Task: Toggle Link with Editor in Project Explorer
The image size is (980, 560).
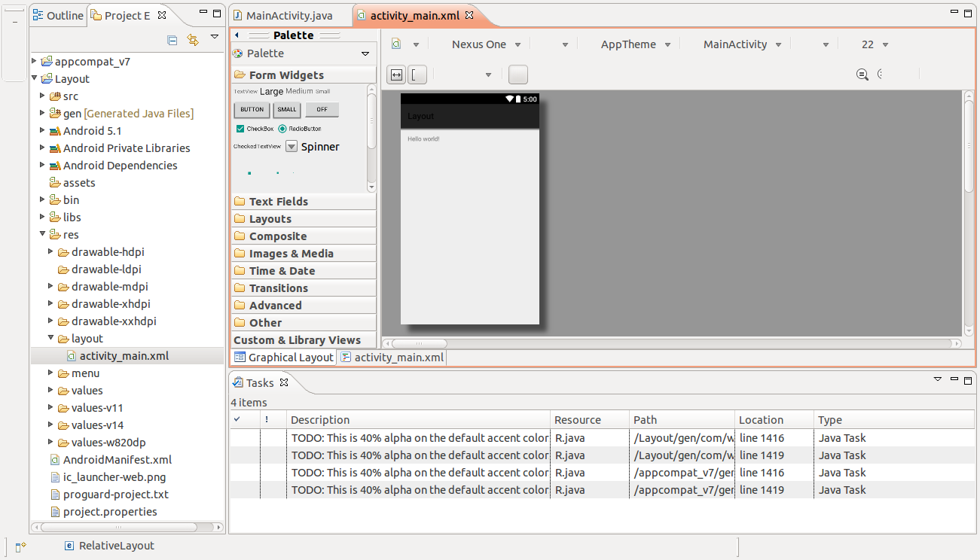Action: pyautogui.click(x=193, y=40)
